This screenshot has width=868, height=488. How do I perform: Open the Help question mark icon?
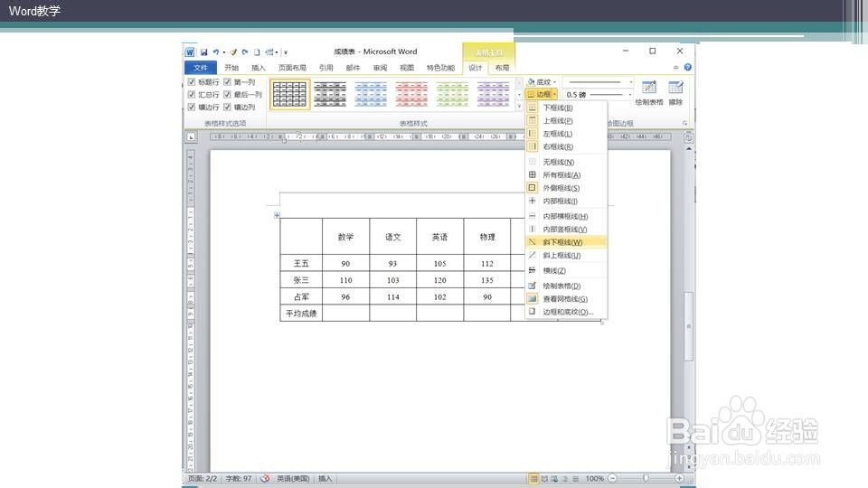click(x=687, y=67)
